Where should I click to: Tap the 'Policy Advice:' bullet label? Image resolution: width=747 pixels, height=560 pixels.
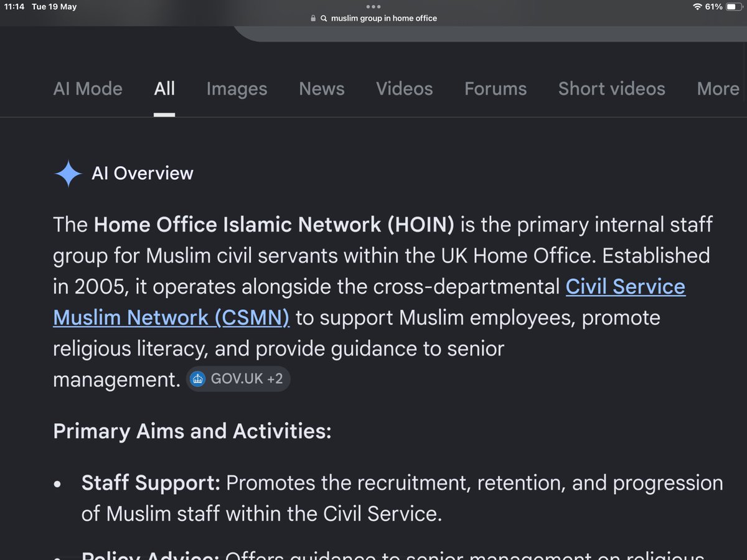tap(150, 554)
